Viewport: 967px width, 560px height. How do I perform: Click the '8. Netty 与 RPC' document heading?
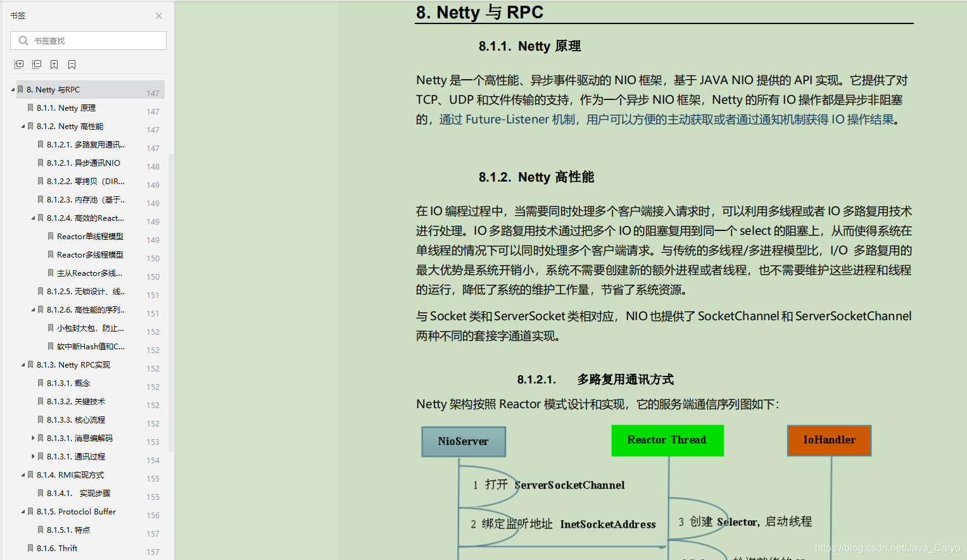(479, 12)
